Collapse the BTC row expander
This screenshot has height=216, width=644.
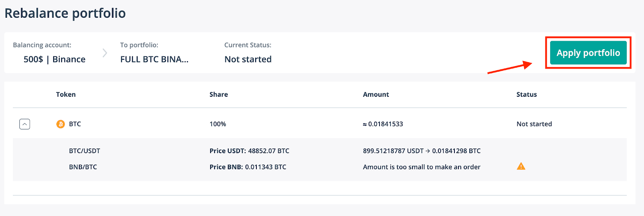pos(25,124)
